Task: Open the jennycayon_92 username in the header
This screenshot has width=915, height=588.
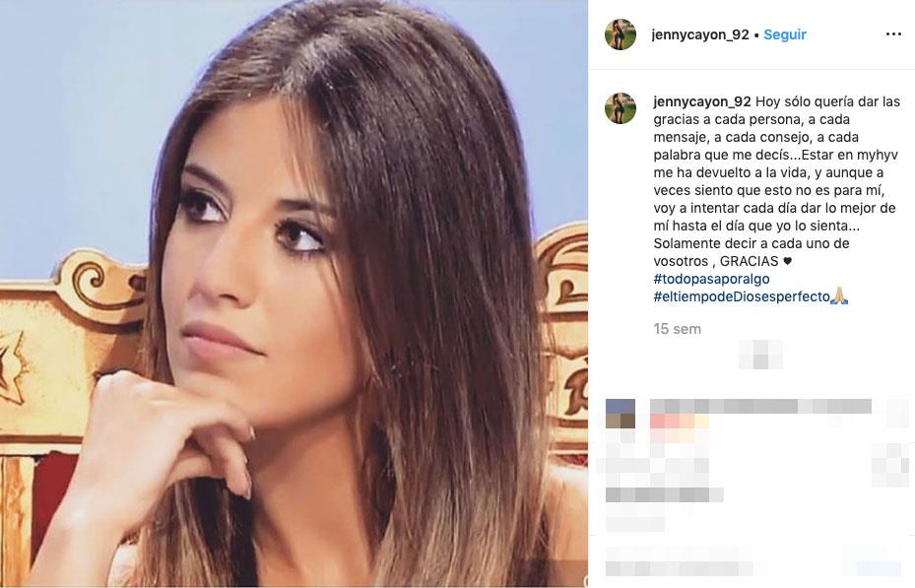Action: click(699, 34)
